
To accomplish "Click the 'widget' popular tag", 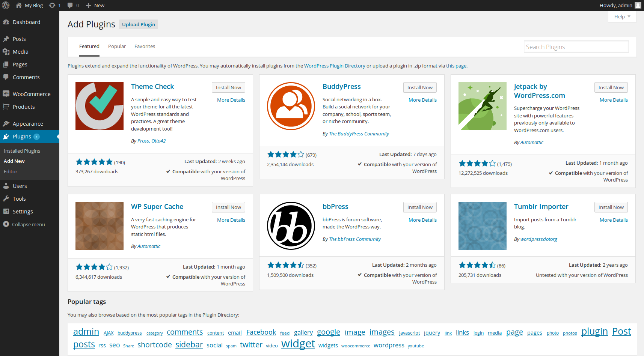I will click(x=298, y=344).
